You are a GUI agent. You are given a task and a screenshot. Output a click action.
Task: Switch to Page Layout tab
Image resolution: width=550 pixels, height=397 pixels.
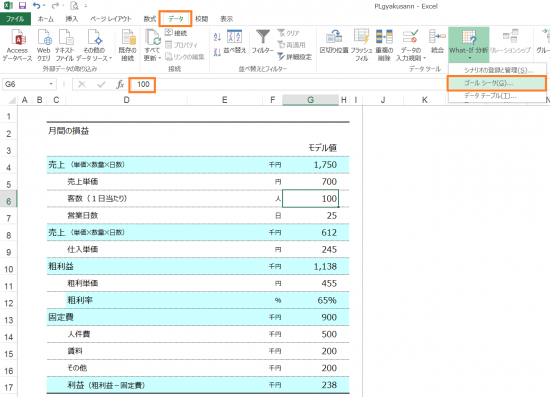click(111, 19)
